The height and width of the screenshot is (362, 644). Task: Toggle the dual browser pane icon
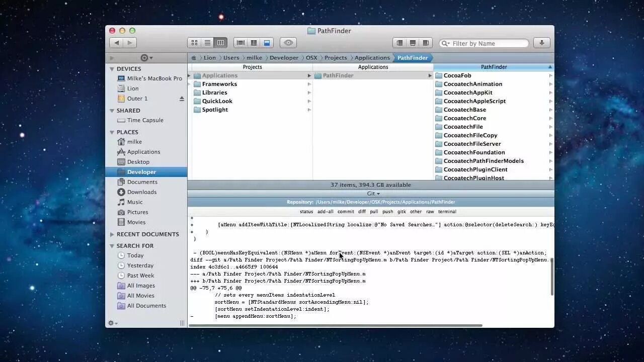coord(254,43)
